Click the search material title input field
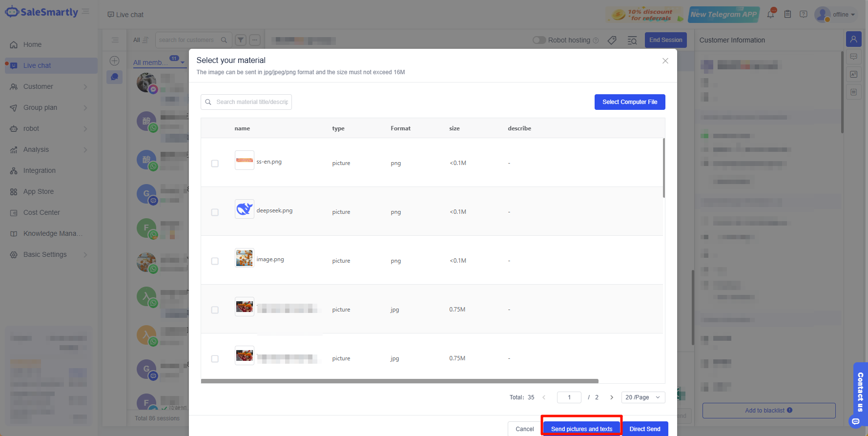This screenshot has height=436, width=868. coord(251,102)
